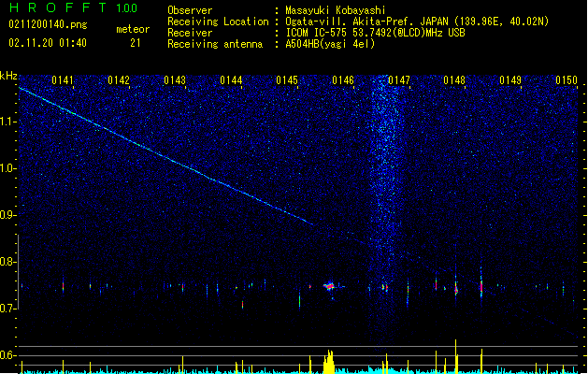Screen dimensions: 588x374
Task: Click the 0.9 kHz frequency axis label
Action: tap(7, 215)
